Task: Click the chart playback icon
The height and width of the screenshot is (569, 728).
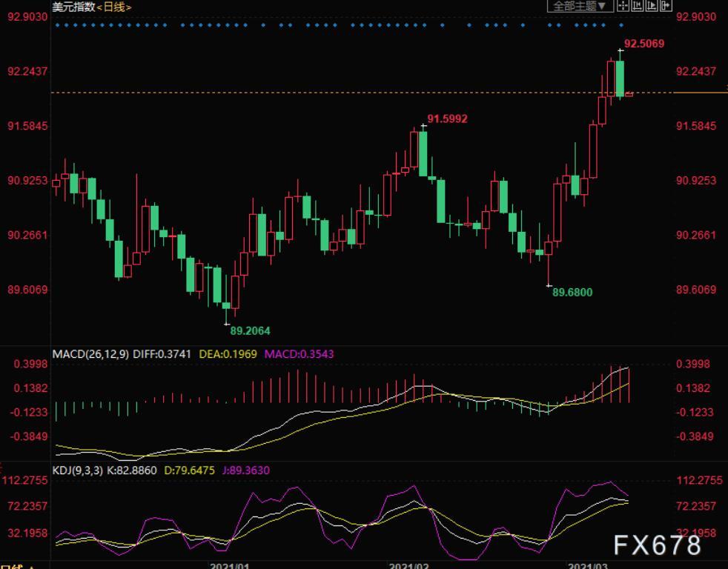Action: (652, 6)
